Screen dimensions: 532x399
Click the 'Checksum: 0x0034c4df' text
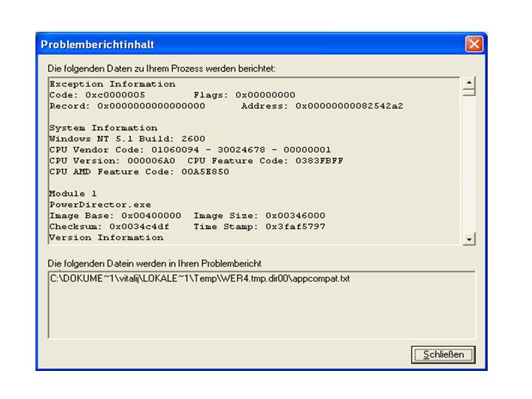point(109,226)
